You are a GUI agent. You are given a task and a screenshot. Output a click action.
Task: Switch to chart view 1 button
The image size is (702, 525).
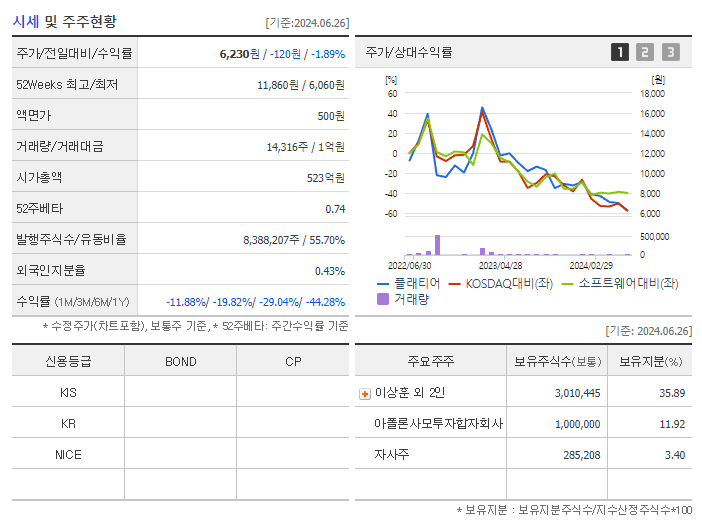click(620, 52)
